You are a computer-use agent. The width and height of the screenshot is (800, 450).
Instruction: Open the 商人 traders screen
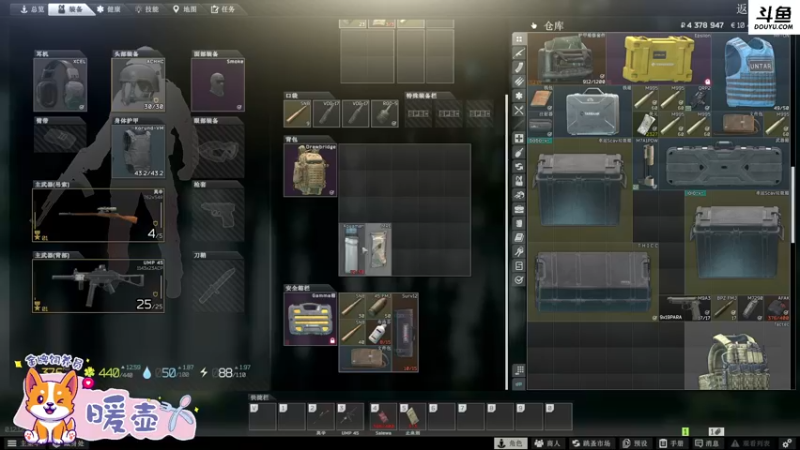click(x=547, y=443)
